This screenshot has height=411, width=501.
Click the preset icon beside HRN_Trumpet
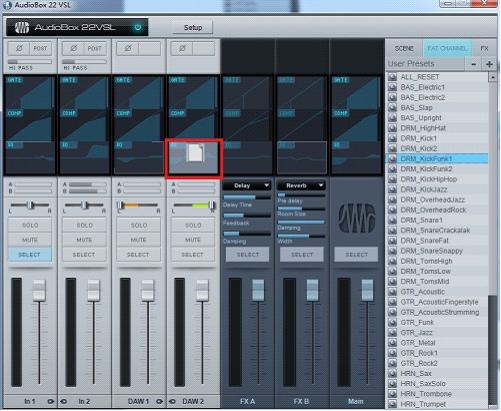(392, 404)
